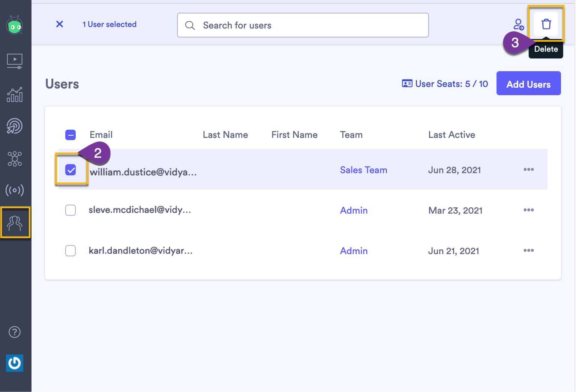Click the Mar 23, 2021 date

tap(456, 211)
